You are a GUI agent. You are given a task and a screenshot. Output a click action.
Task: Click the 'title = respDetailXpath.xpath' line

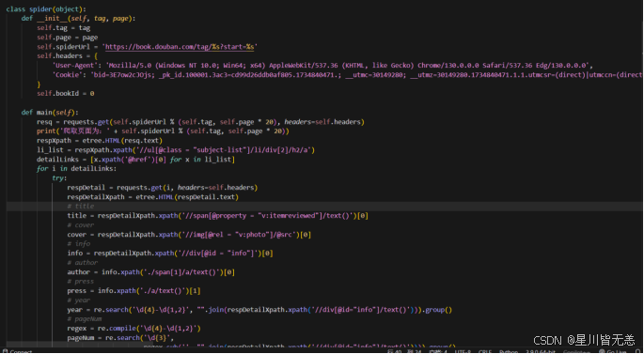pos(218,216)
